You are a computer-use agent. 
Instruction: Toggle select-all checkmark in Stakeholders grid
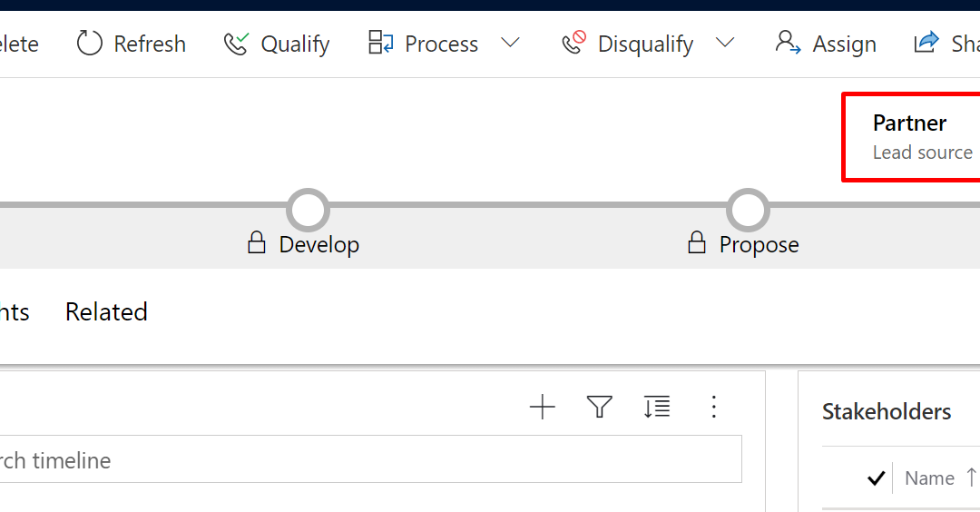coord(877,478)
